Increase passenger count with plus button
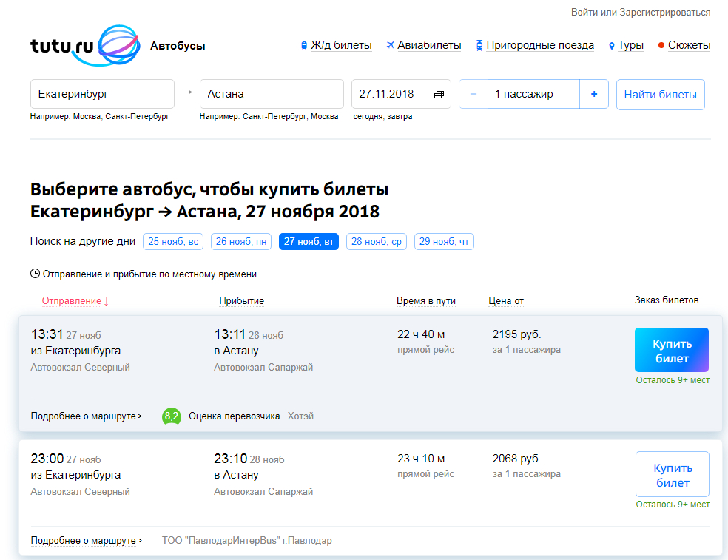 click(x=593, y=94)
